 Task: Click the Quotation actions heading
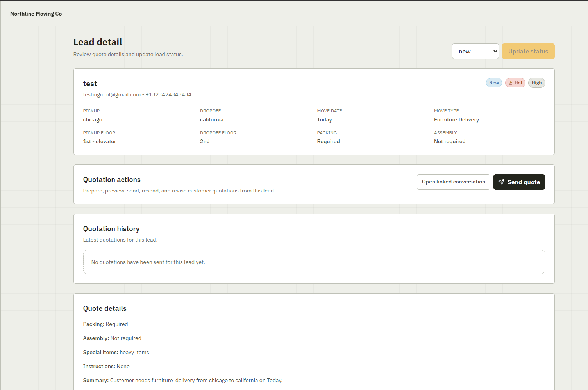tap(112, 180)
